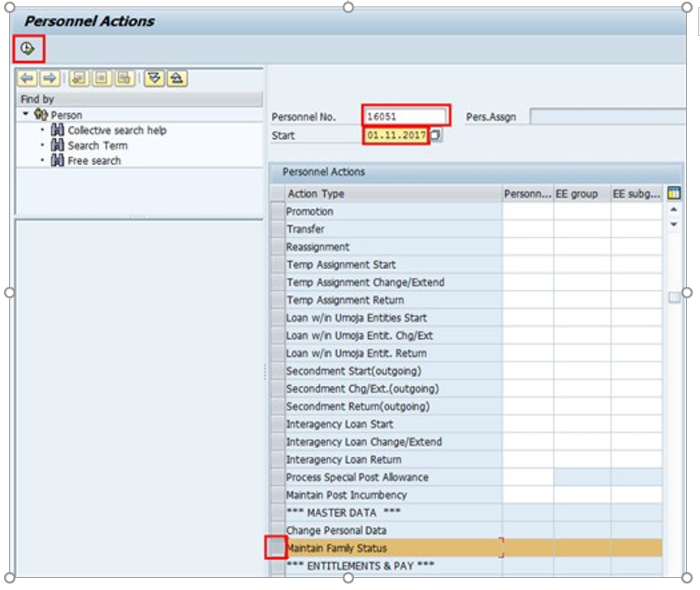This screenshot has width=700, height=590.
Task: Select the Reassignment row selector
Action: [x=278, y=247]
